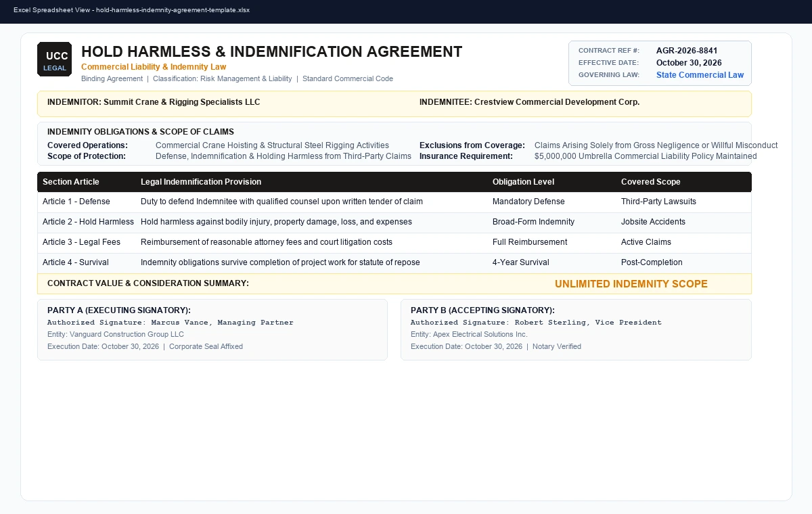Click the Covered Operations label
Image resolution: width=812 pixels, height=514 pixels.
pos(87,145)
